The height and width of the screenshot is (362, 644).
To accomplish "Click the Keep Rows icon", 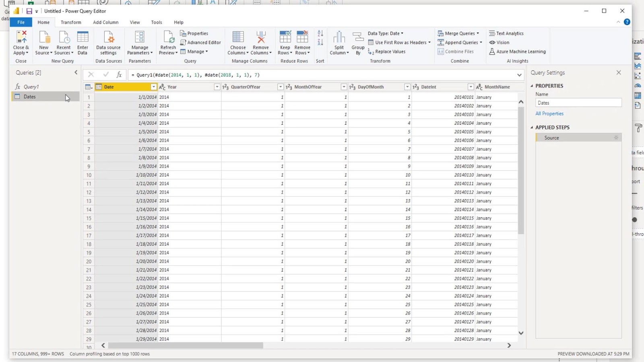I will point(285,37).
